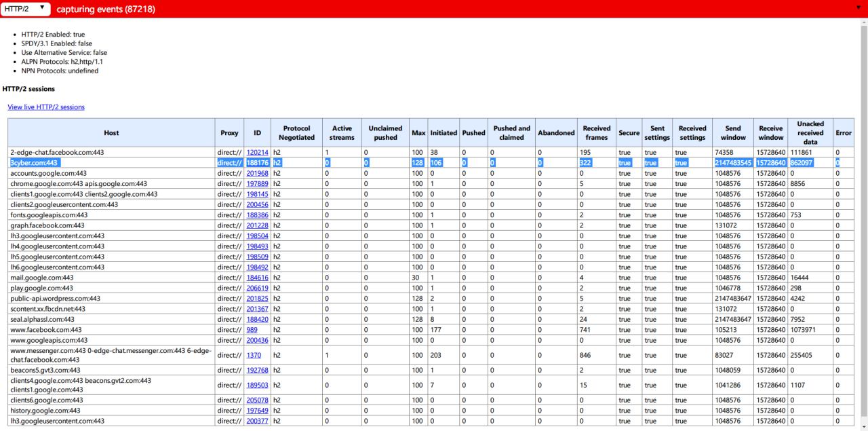Open session ID 201825 for public-api.wordpress.com

[x=257, y=299]
